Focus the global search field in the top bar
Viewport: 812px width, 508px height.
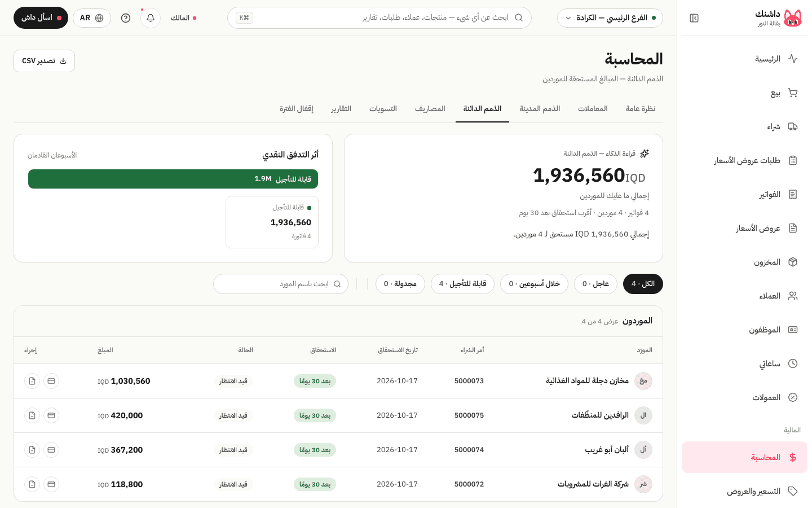[379, 18]
